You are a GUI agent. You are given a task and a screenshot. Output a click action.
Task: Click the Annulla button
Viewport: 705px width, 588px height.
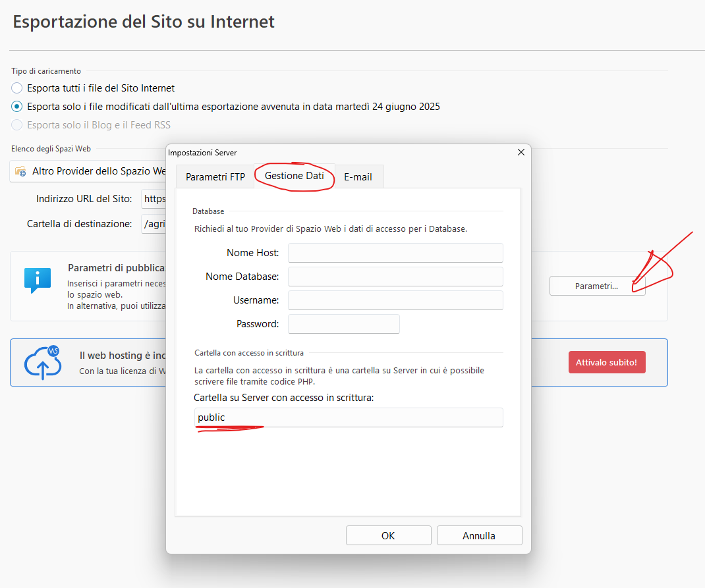(x=479, y=535)
